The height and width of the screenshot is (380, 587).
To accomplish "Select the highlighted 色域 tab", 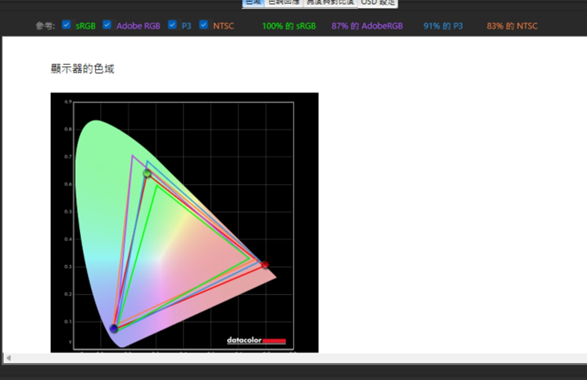I will coord(253,3).
